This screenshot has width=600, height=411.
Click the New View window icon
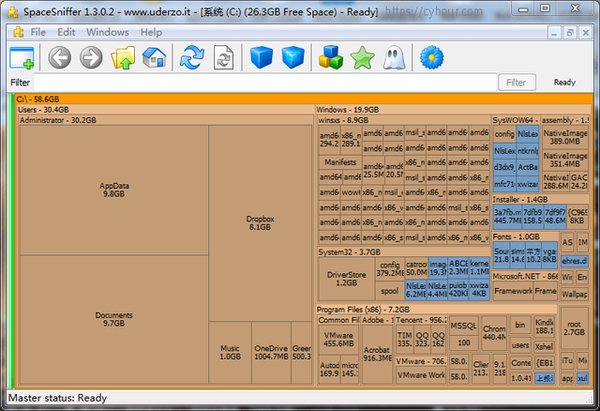pos(22,58)
